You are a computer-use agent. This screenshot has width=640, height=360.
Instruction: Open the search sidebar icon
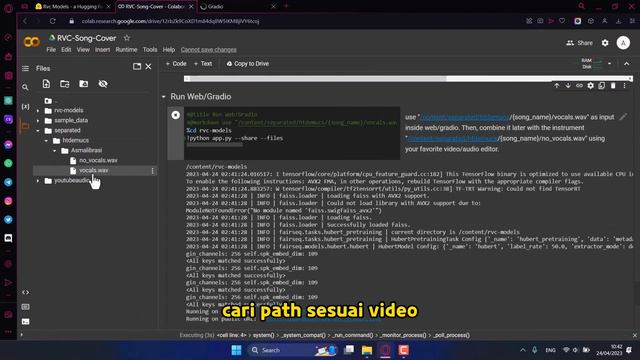click(25, 87)
